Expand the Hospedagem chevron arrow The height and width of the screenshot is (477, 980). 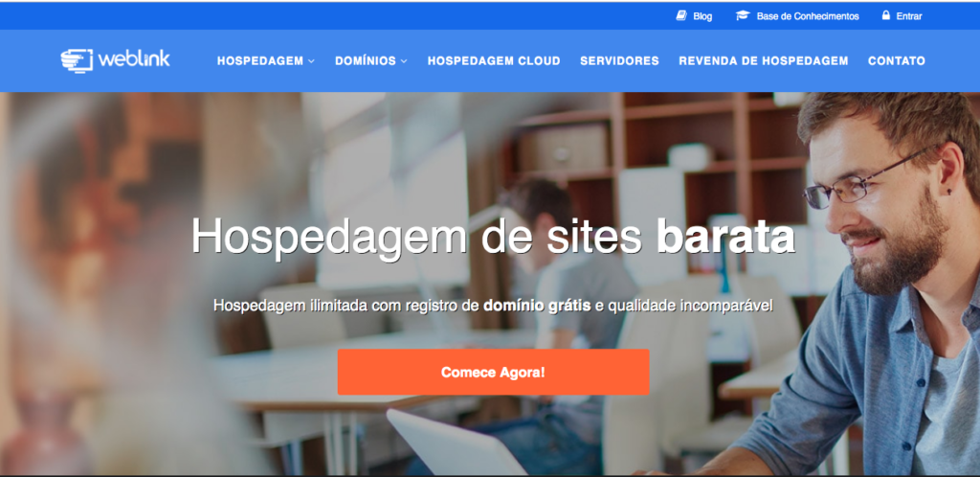tap(311, 61)
